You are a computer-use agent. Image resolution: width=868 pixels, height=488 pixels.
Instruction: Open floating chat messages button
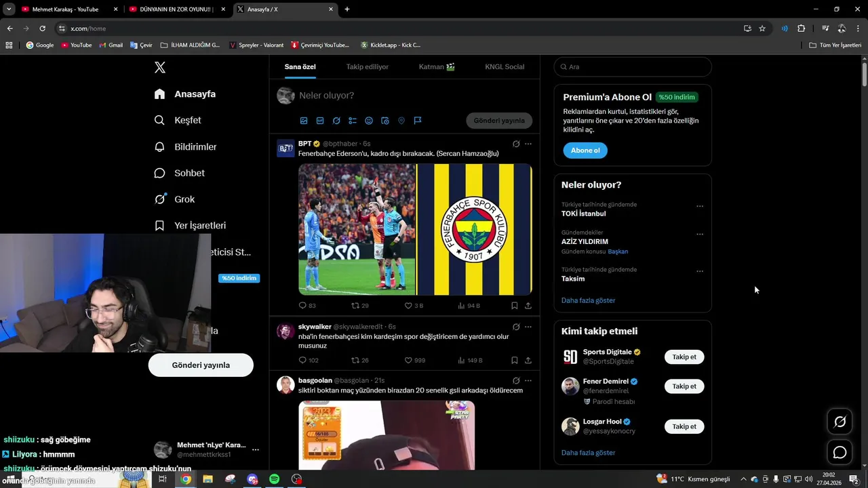coord(840,452)
